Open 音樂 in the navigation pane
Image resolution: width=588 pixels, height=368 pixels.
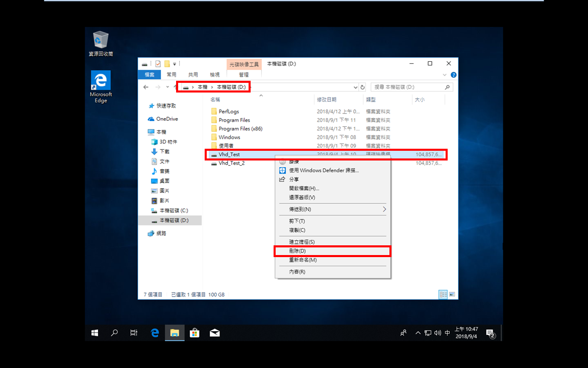point(164,171)
